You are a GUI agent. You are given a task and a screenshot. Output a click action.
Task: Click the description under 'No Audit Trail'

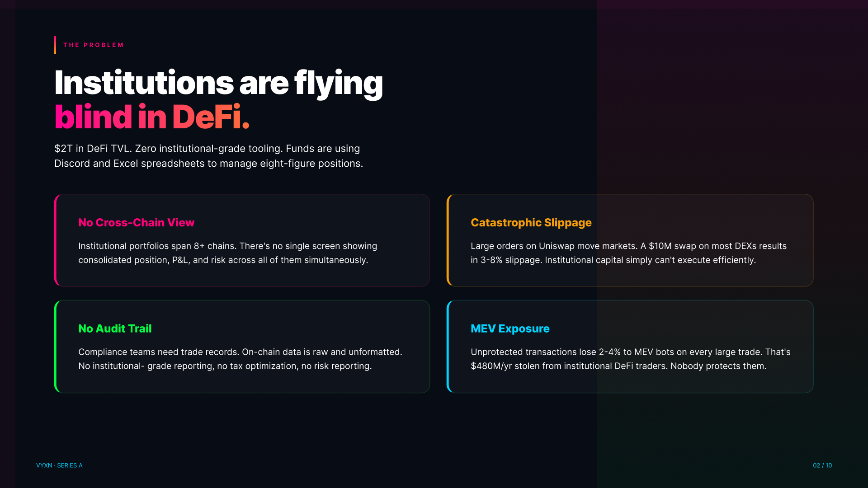tap(240, 359)
